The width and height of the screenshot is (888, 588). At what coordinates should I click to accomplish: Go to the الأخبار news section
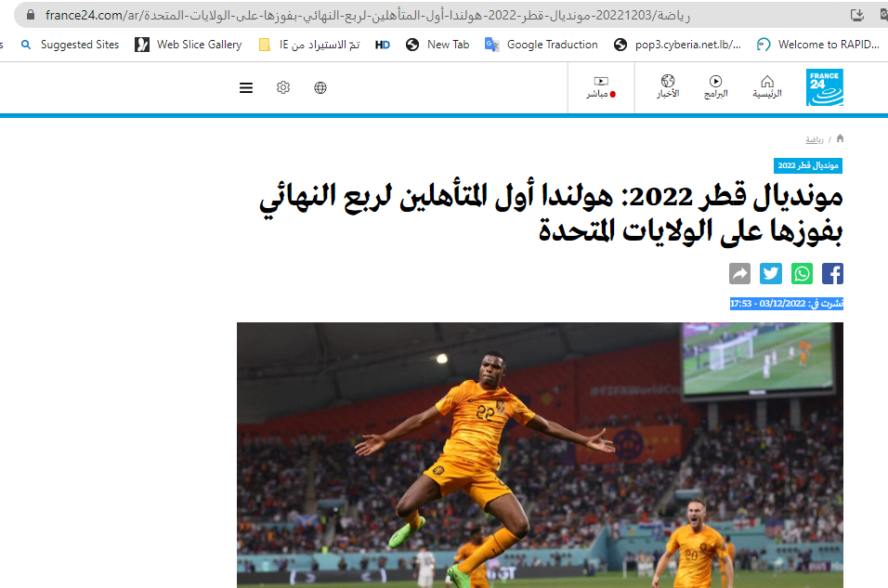[668, 87]
